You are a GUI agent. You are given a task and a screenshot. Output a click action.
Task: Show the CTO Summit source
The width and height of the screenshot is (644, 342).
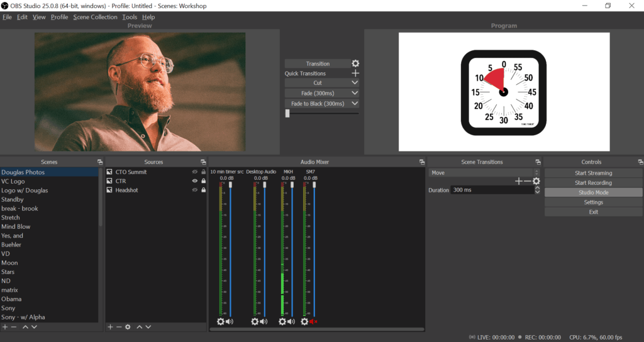(194, 172)
